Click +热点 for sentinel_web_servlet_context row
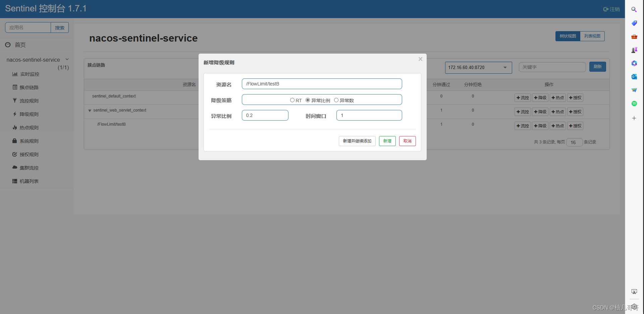Image resolution: width=644 pixels, height=314 pixels. pos(557,112)
